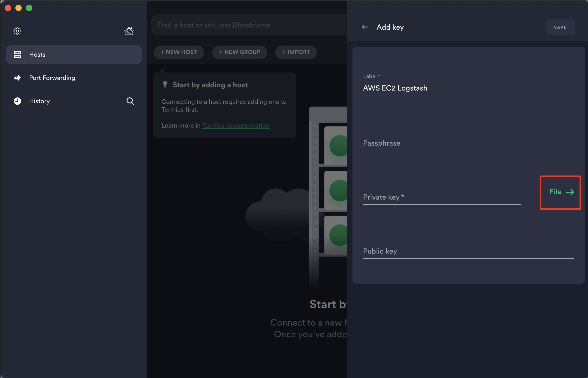Click the history search magnifier icon
Viewport: 588px width, 378px height.
coord(130,101)
